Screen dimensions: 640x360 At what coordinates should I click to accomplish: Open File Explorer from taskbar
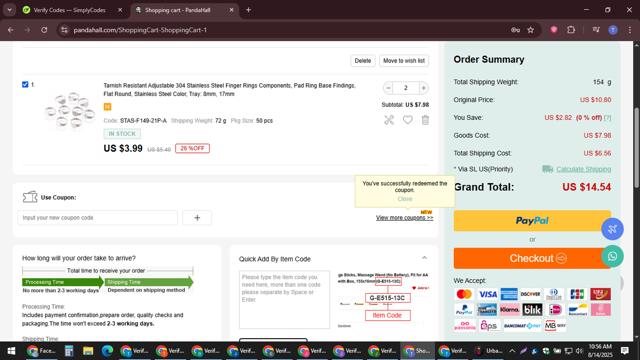coord(88,351)
